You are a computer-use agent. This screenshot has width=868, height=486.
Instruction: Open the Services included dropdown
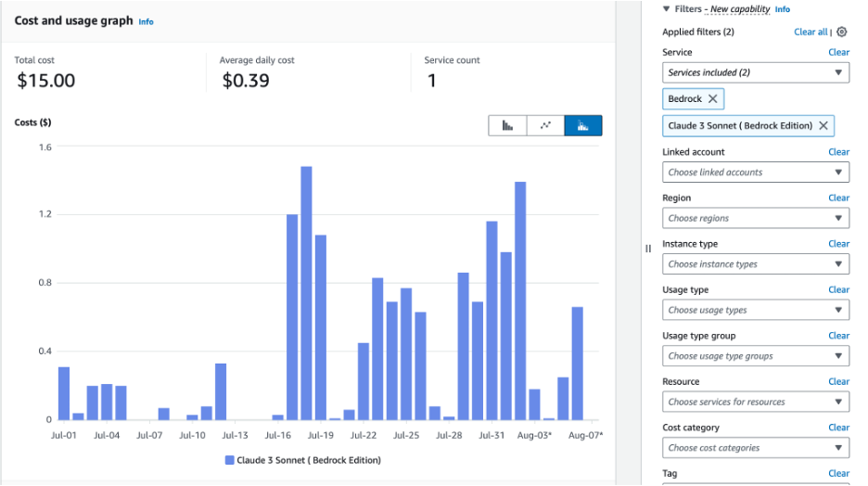coord(756,72)
